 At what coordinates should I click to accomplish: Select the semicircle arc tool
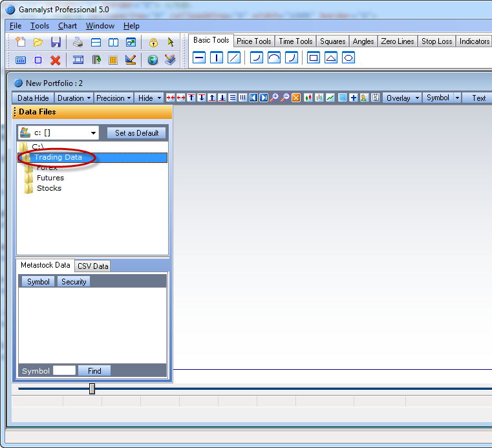[x=274, y=58]
